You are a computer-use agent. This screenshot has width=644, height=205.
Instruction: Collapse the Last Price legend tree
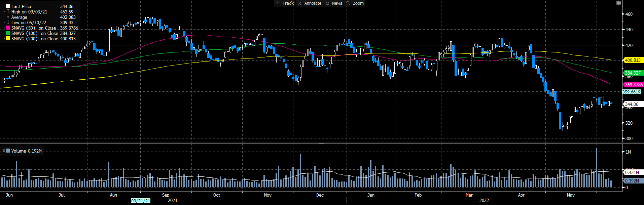[x=4, y=6]
